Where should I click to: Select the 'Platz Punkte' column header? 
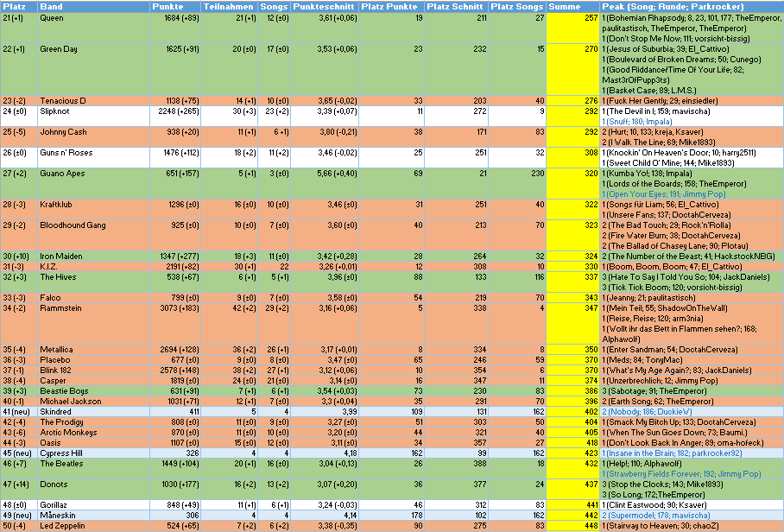[x=391, y=7]
